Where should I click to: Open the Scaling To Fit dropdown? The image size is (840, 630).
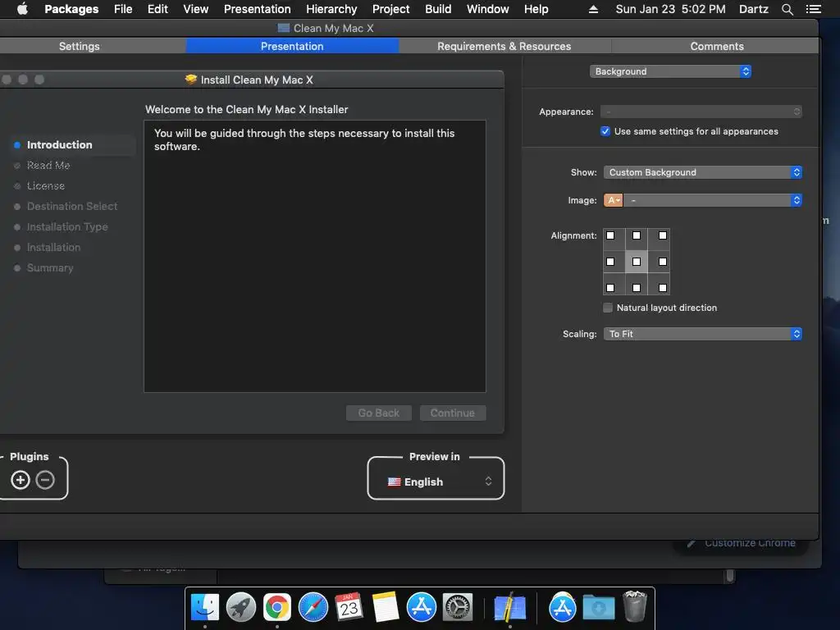pyautogui.click(x=702, y=334)
